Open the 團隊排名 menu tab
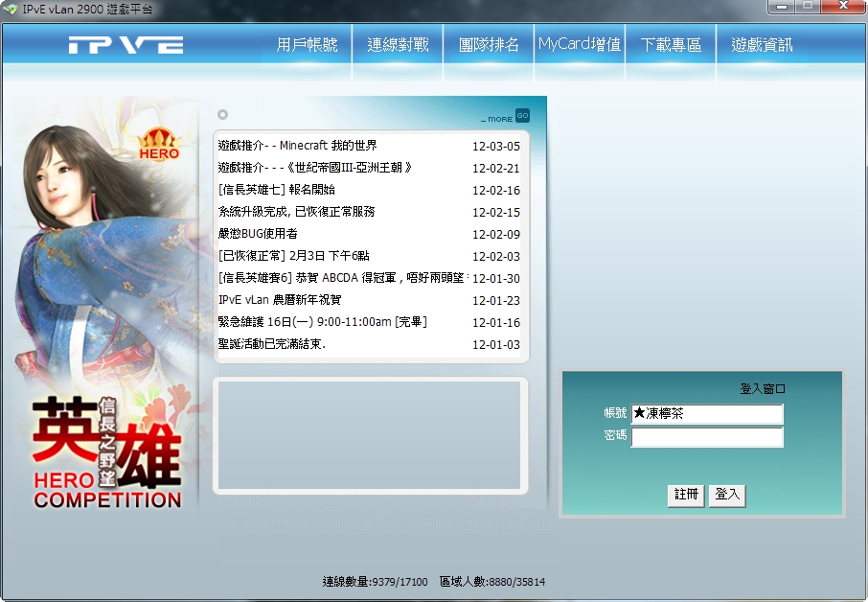 489,44
